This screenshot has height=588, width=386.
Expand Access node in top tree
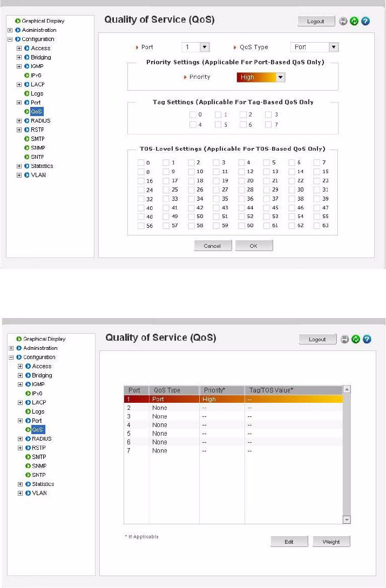tap(19, 49)
